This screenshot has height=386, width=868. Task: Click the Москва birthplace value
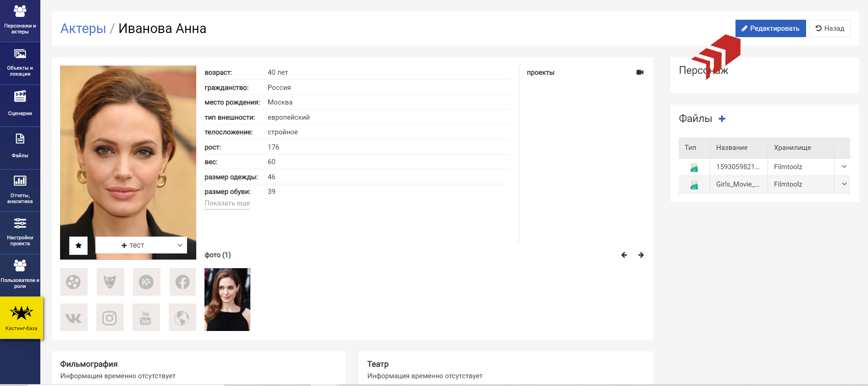click(x=280, y=102)
